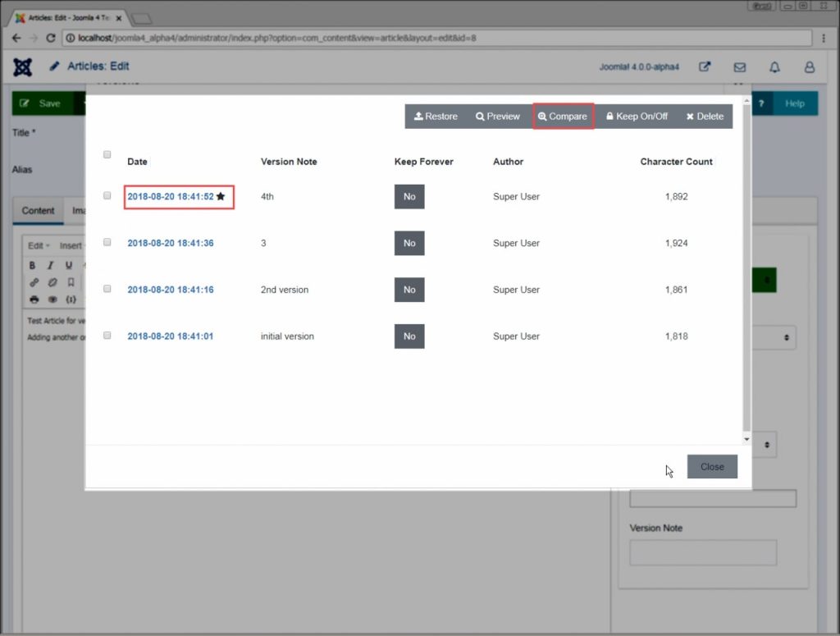
Task: Open version 2018-08-20 18:41:52
Action: pyautogui.click(x=171, y=197)
